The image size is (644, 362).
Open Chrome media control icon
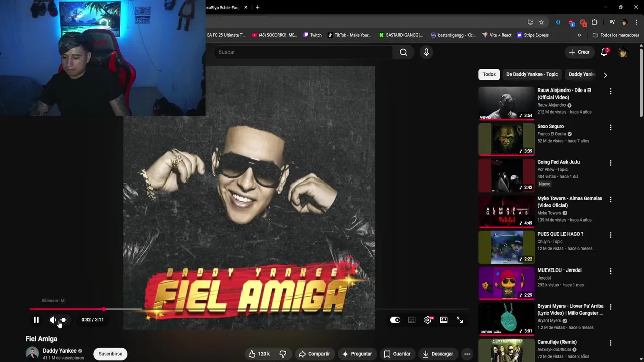[x=612, y=22]
